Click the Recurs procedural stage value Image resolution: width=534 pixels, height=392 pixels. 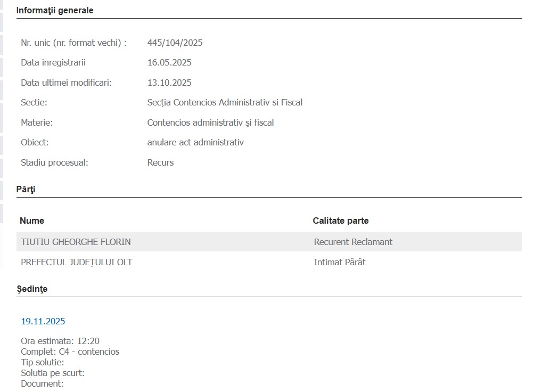click(x=160, y=162)
